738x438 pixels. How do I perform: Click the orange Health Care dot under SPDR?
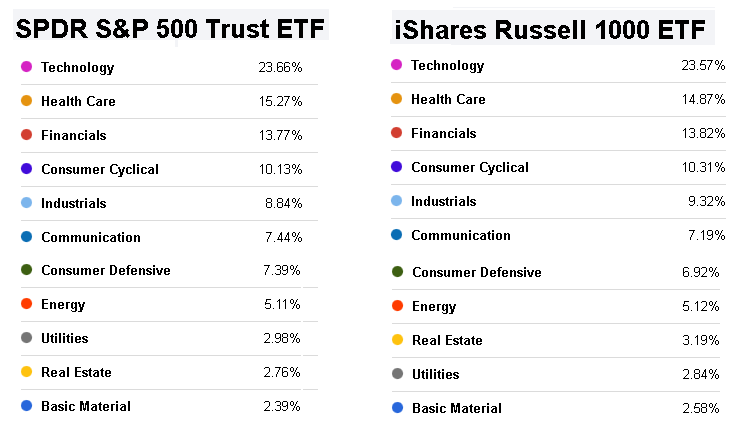point(26,101)
